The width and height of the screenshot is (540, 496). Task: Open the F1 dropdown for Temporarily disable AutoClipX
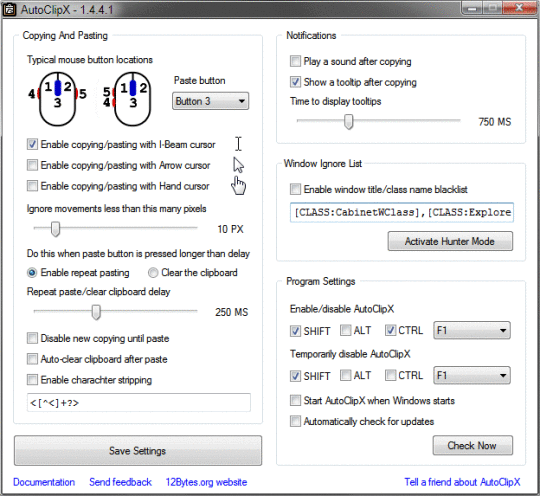[x=472, y=375]
